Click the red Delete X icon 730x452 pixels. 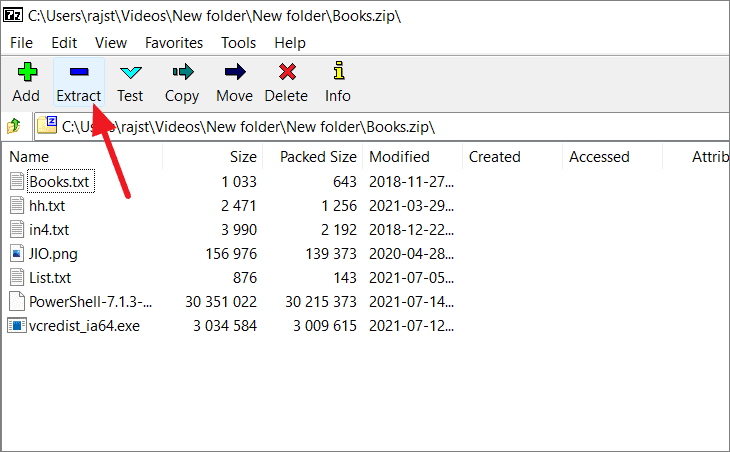click(287, 72)
